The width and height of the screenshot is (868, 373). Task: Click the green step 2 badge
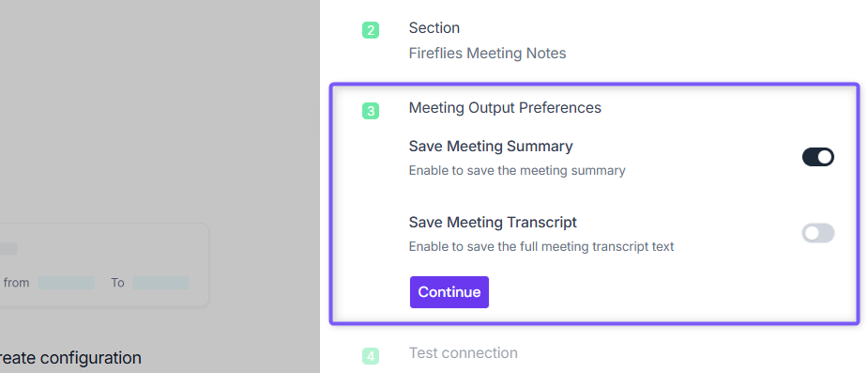tap(371, 30)
